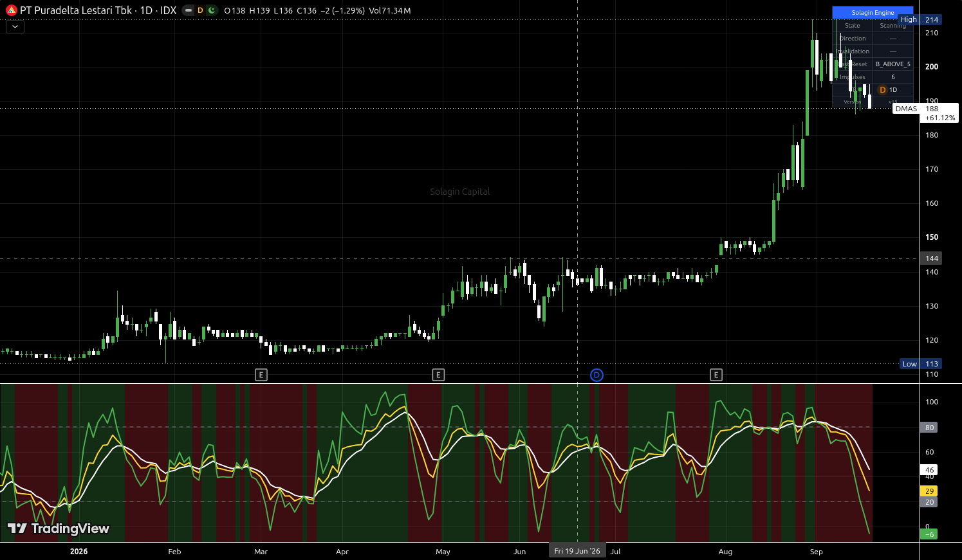Click the 150 price level on scale
This screenshot has height=560, width=962.
[932, 237]
